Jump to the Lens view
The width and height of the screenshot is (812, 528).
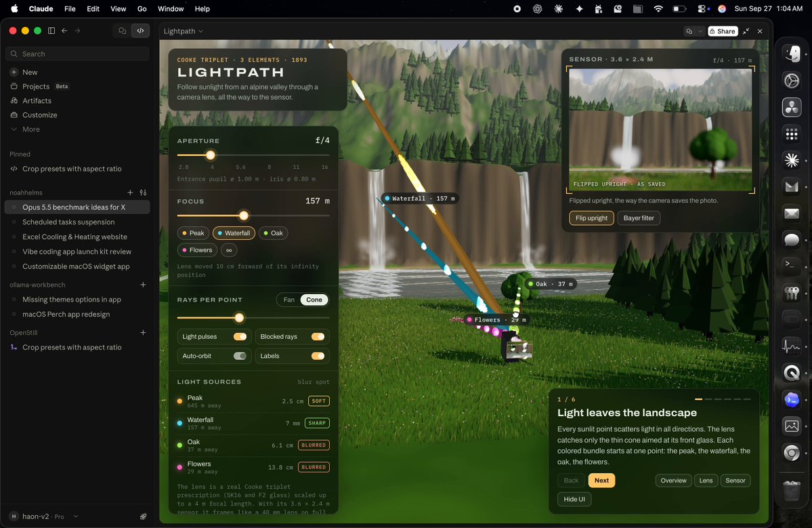click(x=706, y=481)
